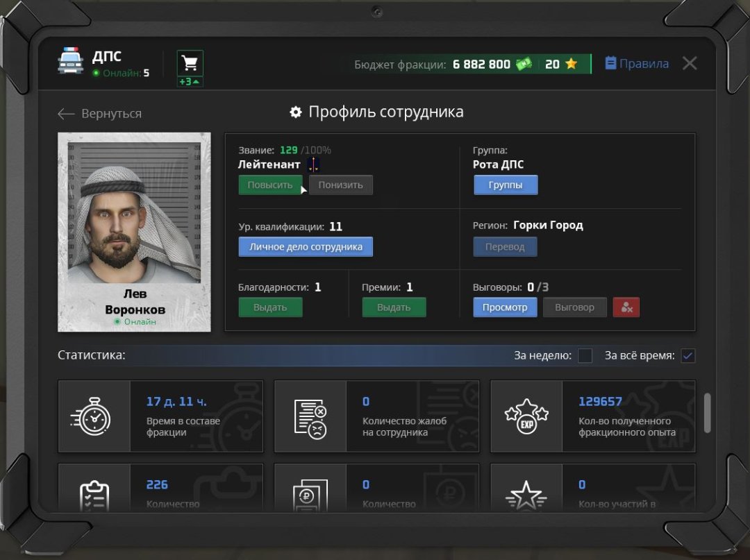The width and height of the screenshot is (750, 560).
Task: Open Личное дело сотрудника
Action: tap(306, 247)
